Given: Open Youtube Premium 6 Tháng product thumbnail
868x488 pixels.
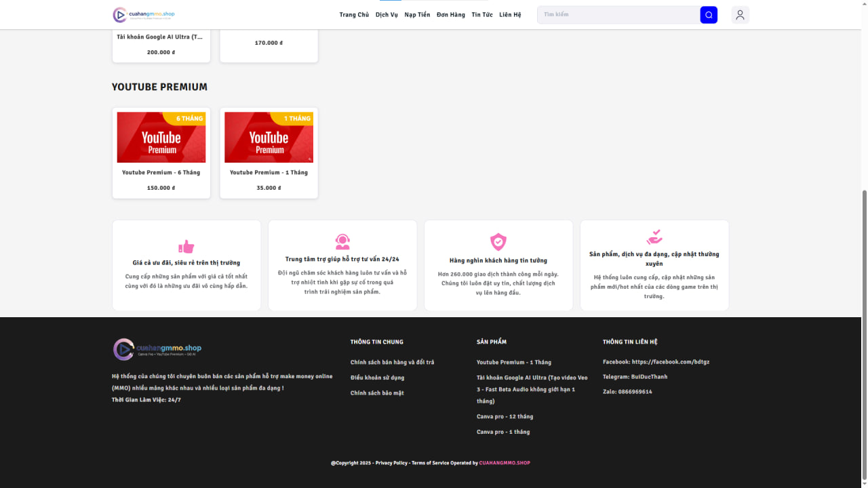Looking at the screenshot, I should pos(161,138).
